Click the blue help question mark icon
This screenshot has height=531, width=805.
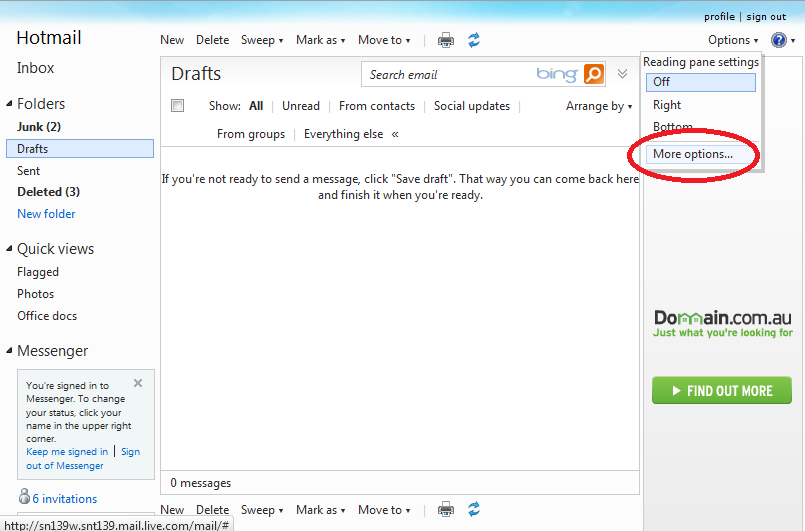click(x=778, y=40)
